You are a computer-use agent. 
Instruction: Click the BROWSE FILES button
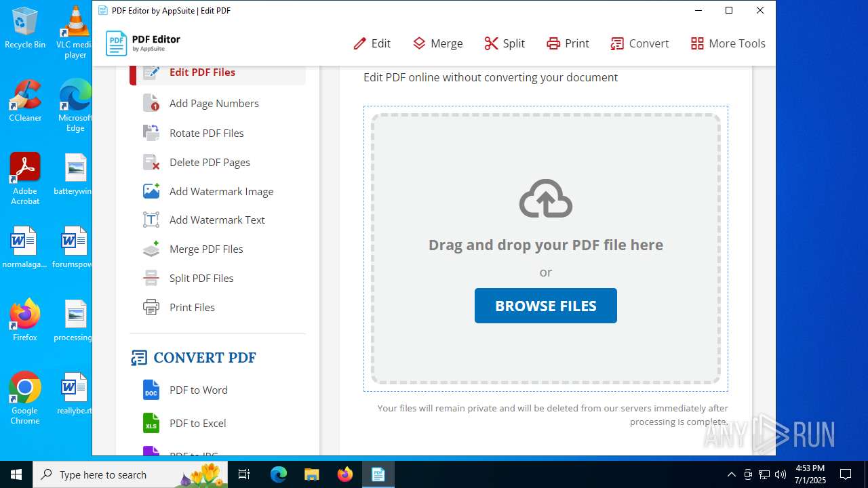546,306
